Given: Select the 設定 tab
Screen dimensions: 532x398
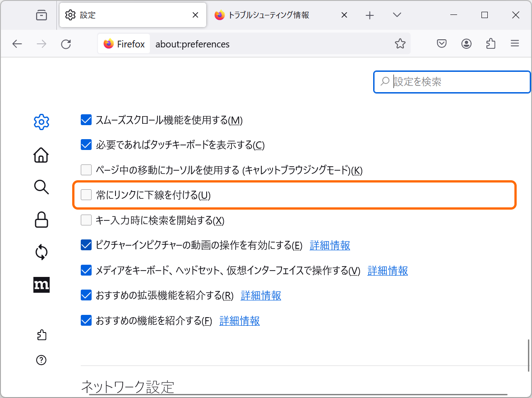Looking at the screenshot, I should coord(131,15).
